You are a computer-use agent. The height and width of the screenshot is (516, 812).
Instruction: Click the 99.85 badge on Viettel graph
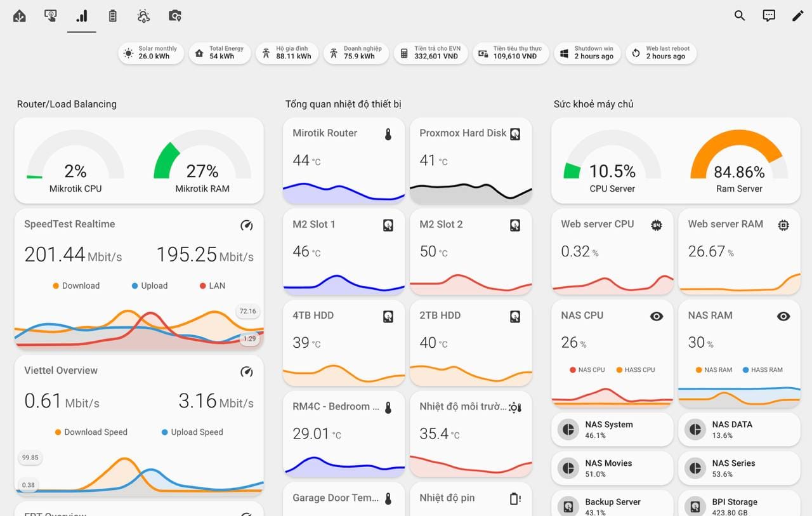(x=30, y=458)
